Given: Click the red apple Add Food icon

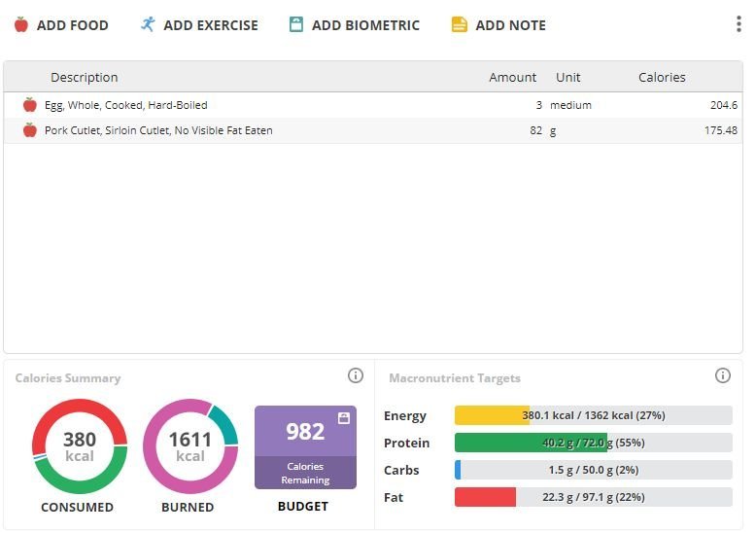Looking at the screenshot, I should coord(21,25).
